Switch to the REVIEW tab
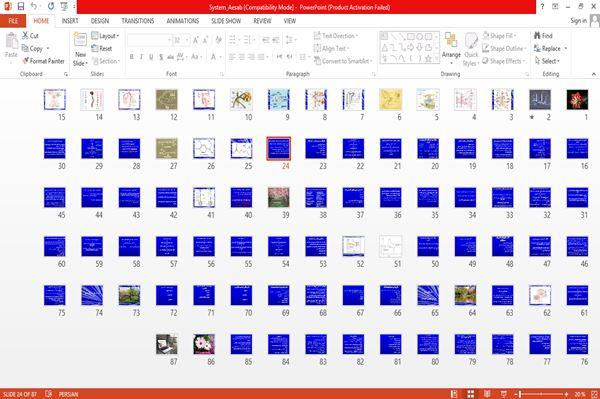Screen dimensions: 600x399 pos(262,21)
